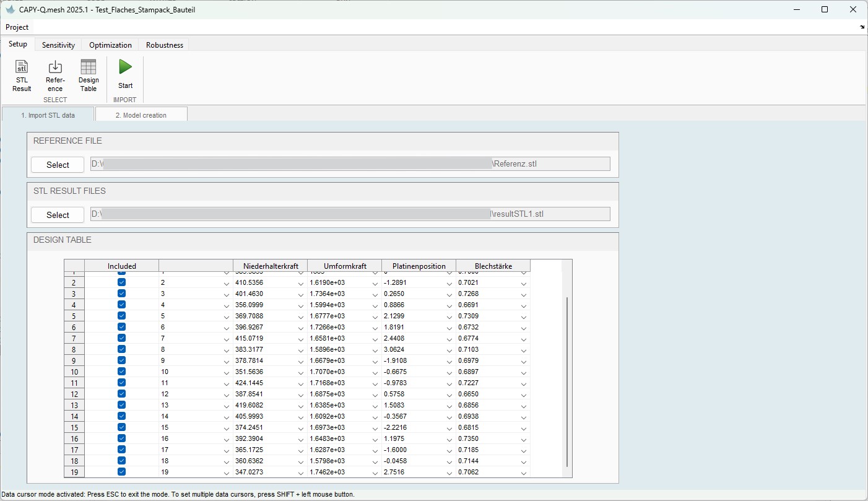Open the Optimization tab
This screenshot has width=868, height=501.
click(110, 45)
